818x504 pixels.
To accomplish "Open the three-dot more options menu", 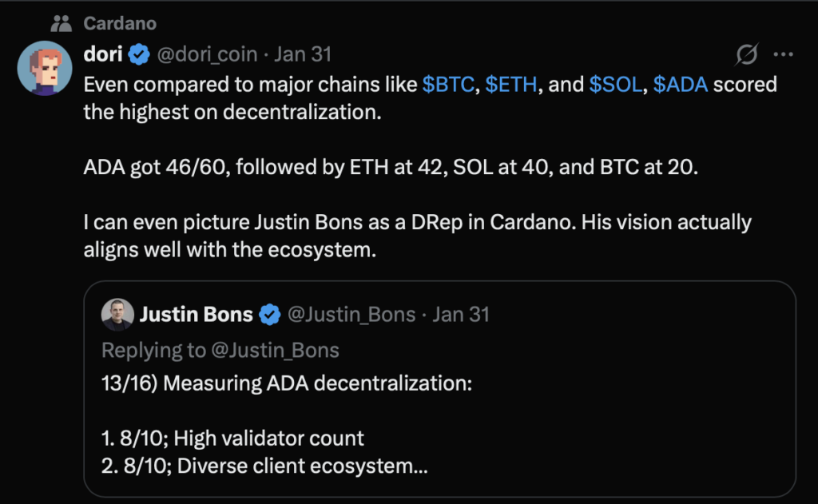I will (x=784, y=54).
